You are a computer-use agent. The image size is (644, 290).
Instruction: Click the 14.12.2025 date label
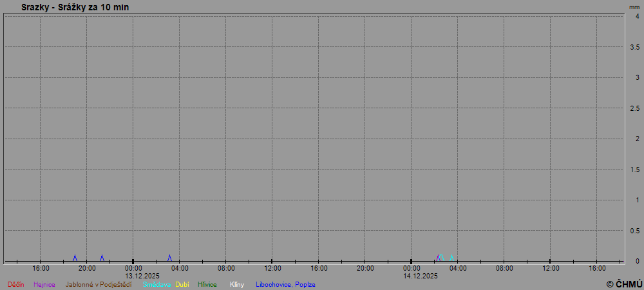tap(421, 276)
